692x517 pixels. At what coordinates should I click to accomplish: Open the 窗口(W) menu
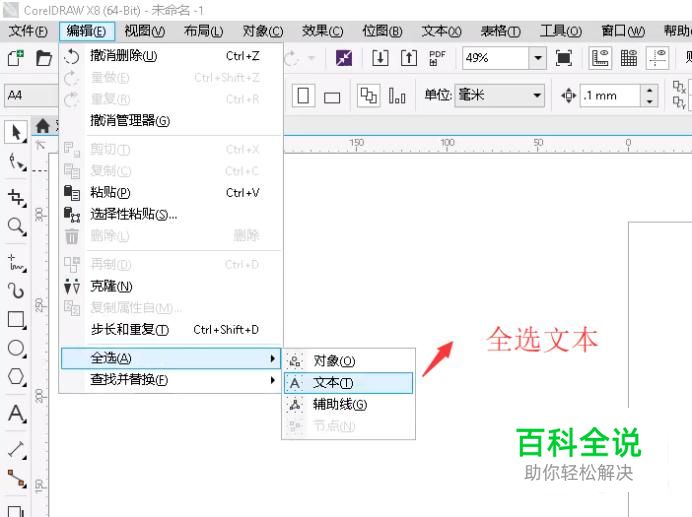623,31
